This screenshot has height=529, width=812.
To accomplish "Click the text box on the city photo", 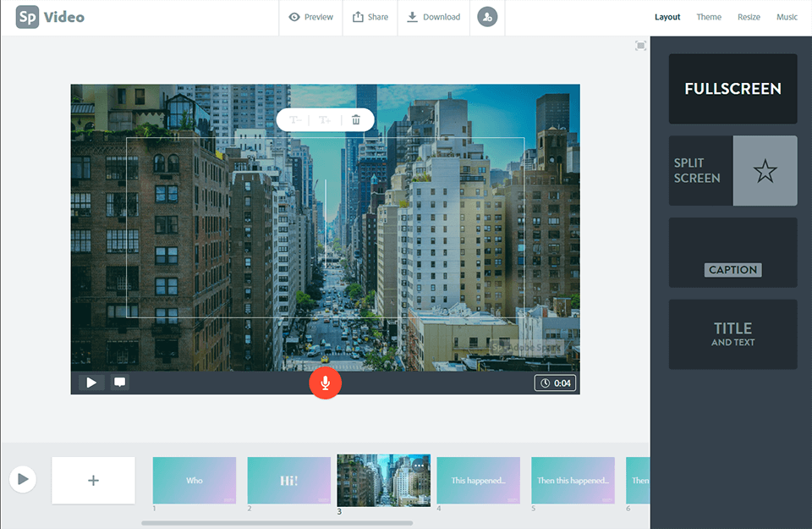I will 325,228.
